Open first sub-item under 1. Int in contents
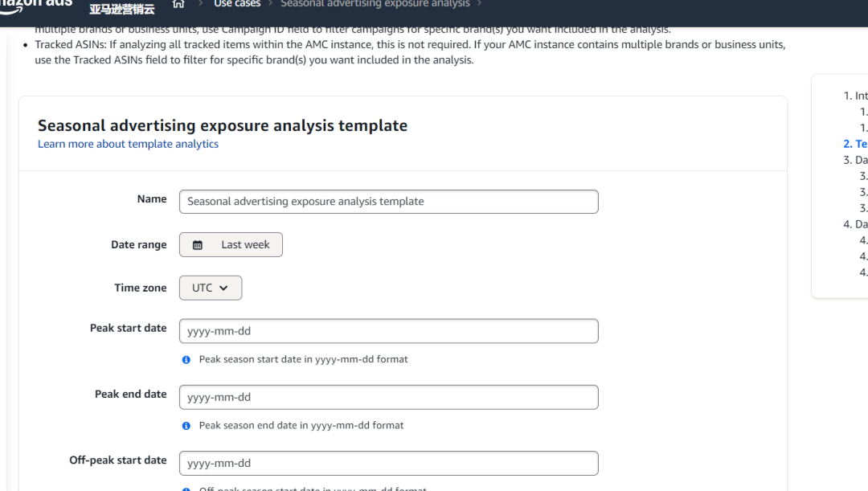Screen dimensions: 868x491 (x=863, y=113)
